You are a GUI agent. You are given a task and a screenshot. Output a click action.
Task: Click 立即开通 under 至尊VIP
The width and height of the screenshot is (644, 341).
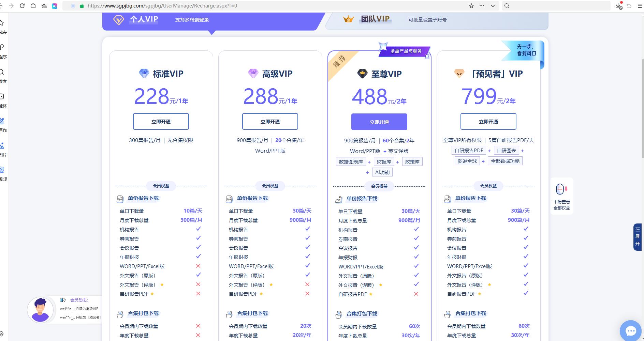coord(379,122)
